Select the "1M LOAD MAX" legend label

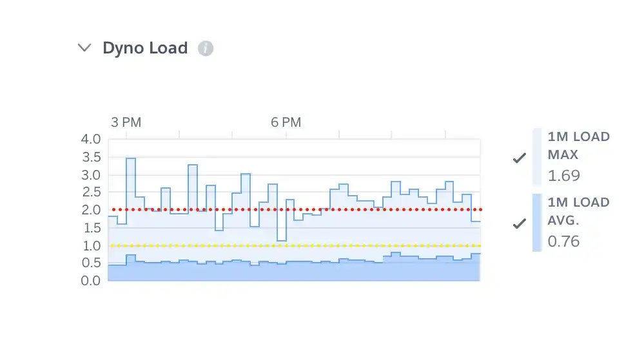578,146
